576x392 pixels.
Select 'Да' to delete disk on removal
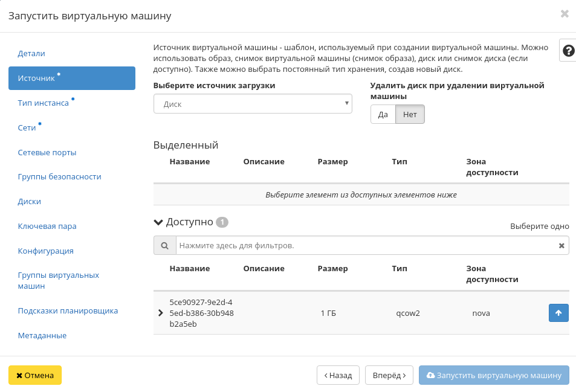point(383,114)
